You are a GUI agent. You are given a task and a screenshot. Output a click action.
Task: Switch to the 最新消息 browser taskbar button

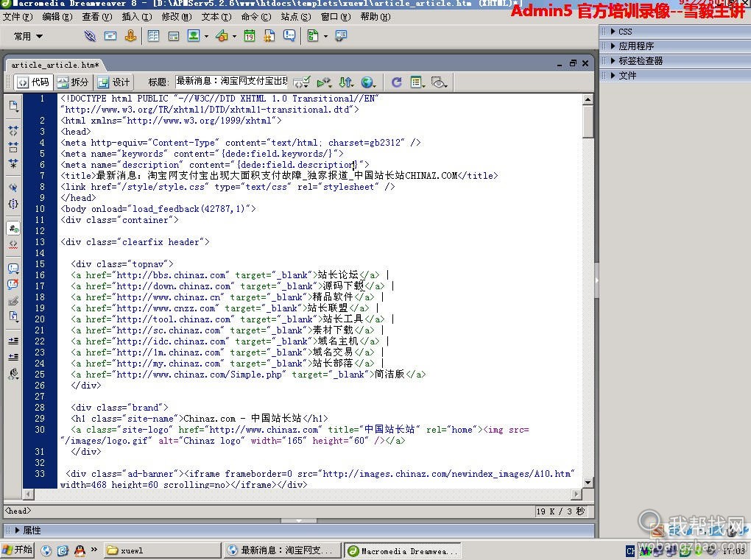(282, 550)
